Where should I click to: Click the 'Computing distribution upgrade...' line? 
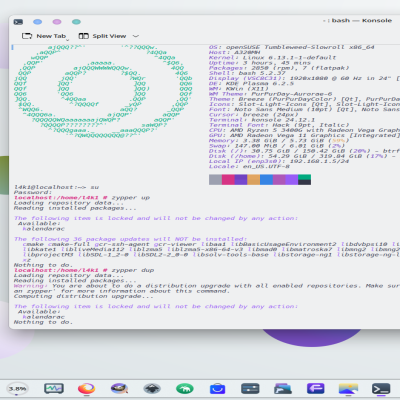[84, 296]
